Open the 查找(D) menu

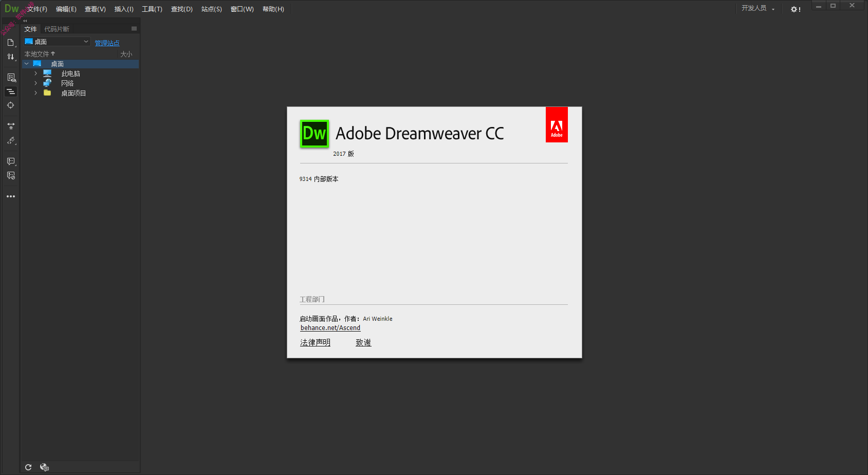coord(182,9)
